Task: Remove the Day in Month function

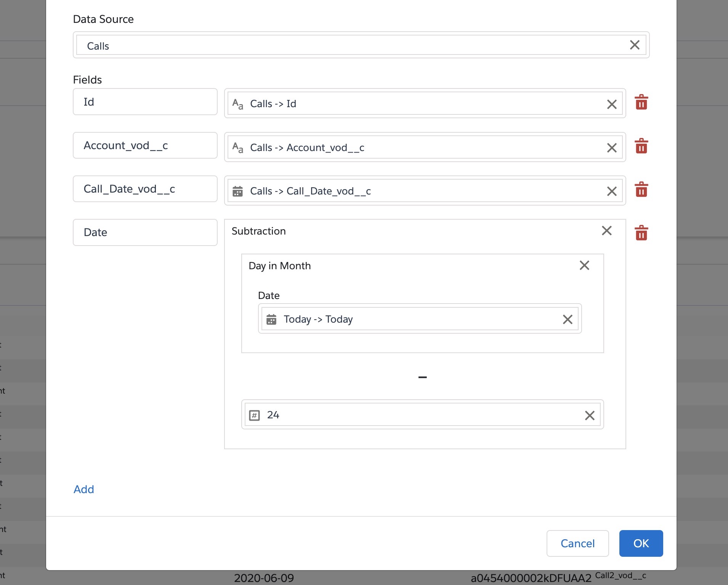Action: point(584,265)
